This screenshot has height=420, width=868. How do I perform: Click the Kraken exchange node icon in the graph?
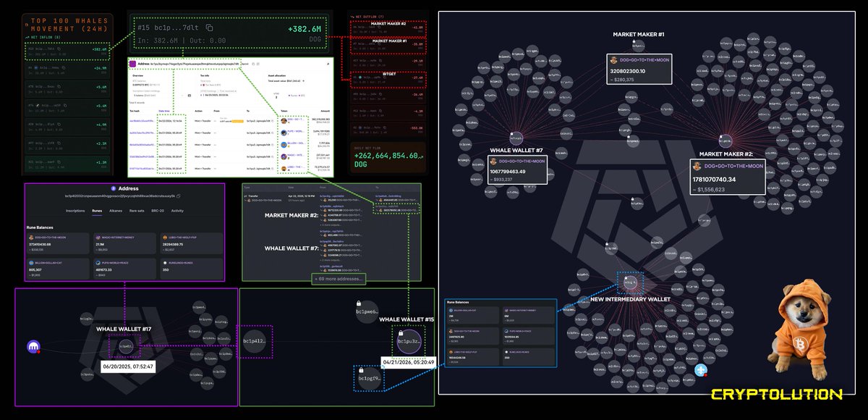tap(35, 348)
